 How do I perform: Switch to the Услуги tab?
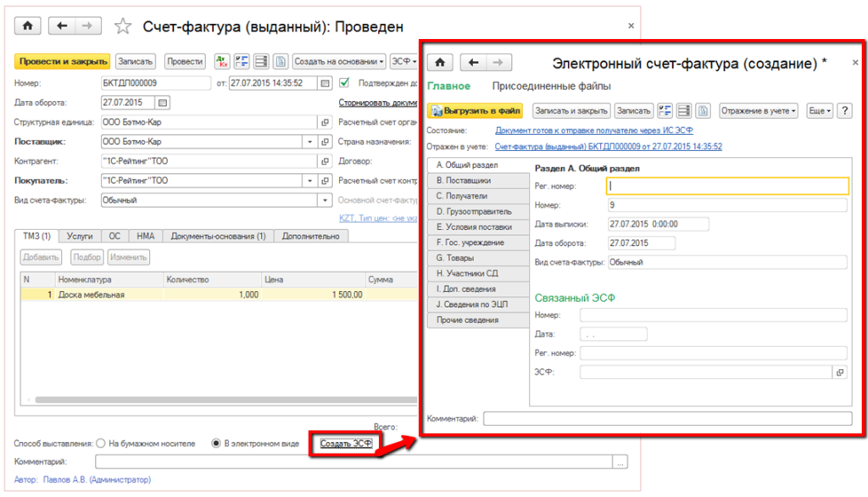point(80,236)
